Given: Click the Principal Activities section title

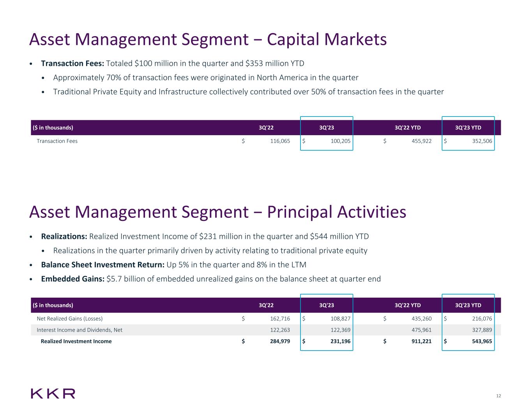Looking at the screenshot, I should pyautogui.click(x=217, y=212).
